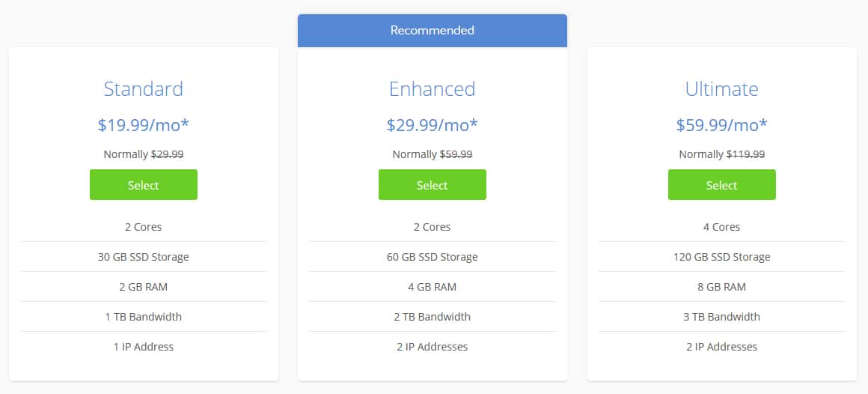This screenshot has height=394, width=868.
Task: Click the 8 GB RAM row
Action: pyautogui.click(x=722, y=287)
